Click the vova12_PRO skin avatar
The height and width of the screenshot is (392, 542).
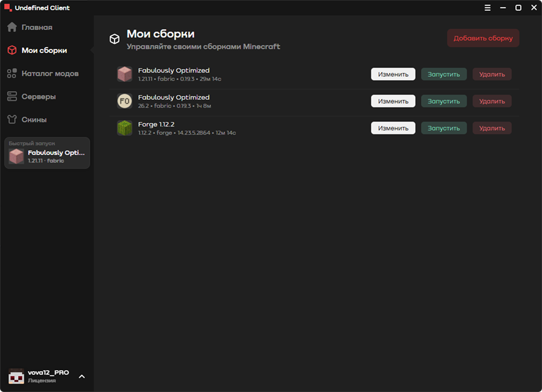tap(16, 376)
